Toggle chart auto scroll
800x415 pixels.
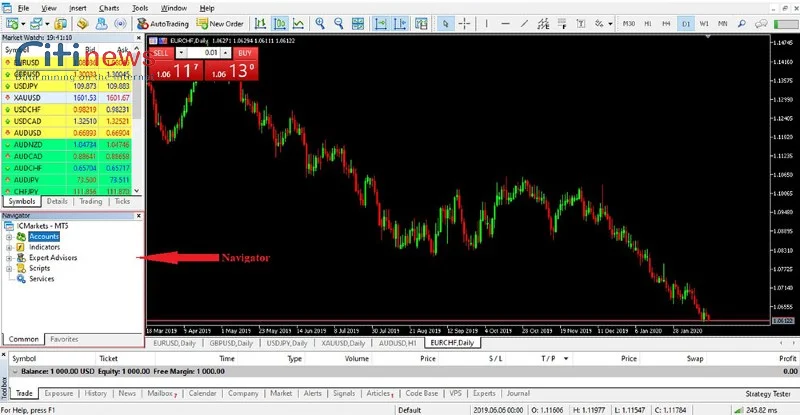coord(381,23)
